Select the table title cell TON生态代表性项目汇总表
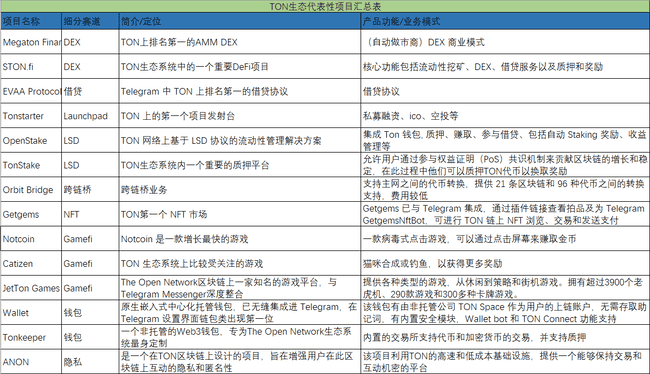Screen dimensions: 650x374 point(325,6)
